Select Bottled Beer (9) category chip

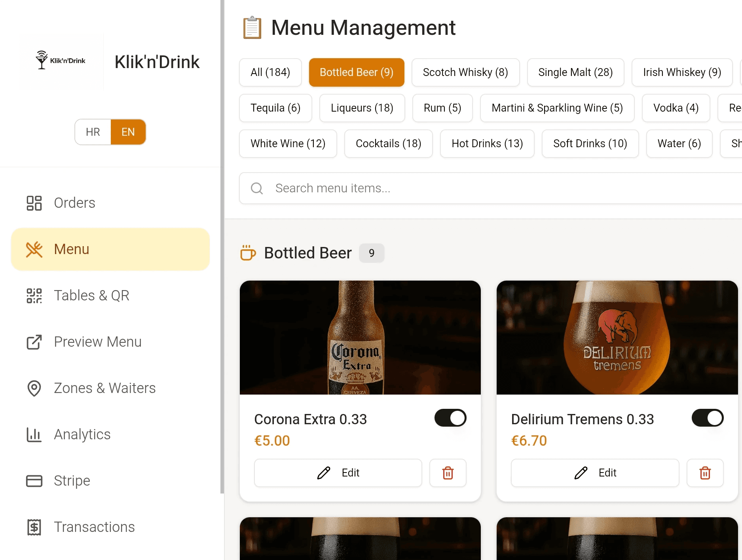click(x=357, y=72)
